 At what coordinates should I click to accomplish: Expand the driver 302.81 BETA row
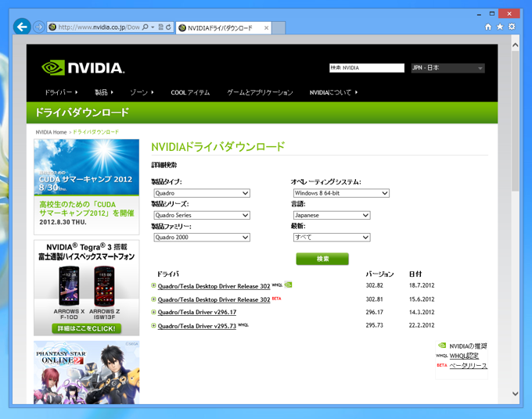pos(153,299)
